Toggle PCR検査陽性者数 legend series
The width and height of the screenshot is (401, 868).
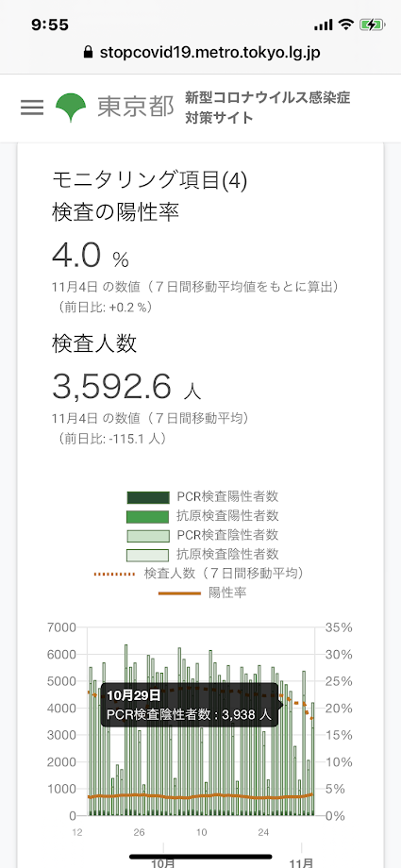pos(203,496)
